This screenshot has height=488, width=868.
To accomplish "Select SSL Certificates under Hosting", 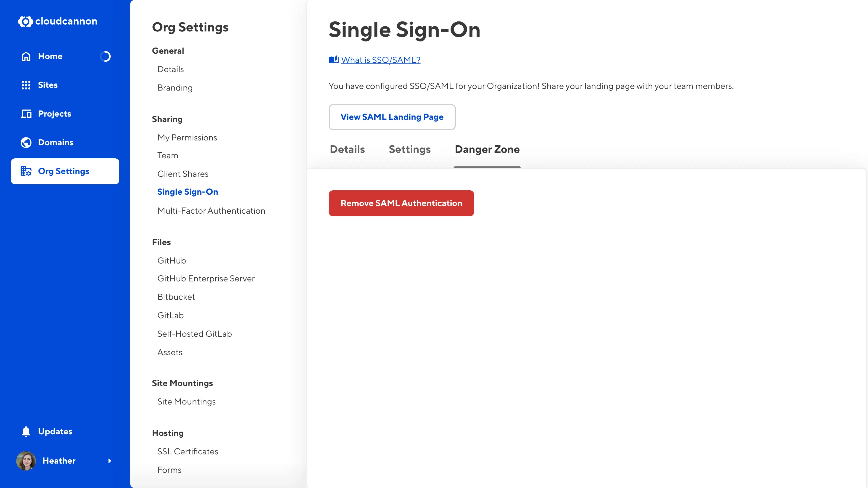I will [x=188, y=451].
